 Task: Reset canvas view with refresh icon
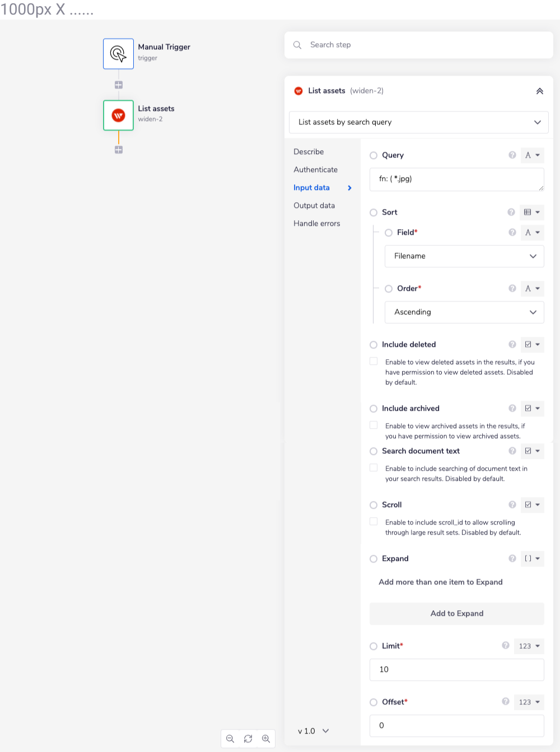point(248,739)
